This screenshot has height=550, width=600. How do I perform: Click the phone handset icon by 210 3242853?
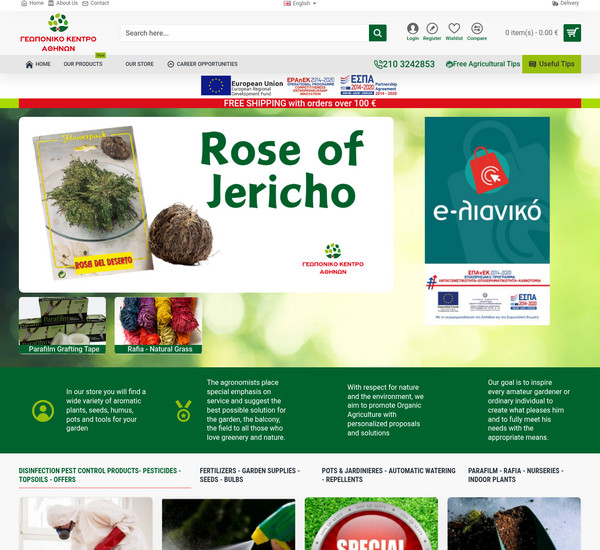point(378,64)
